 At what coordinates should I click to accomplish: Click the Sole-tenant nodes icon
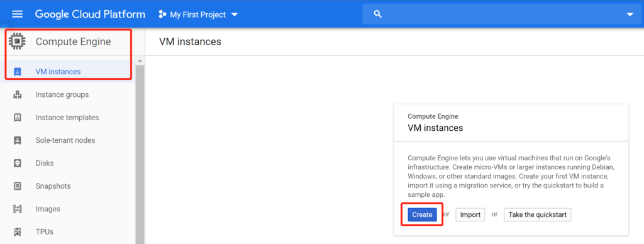17,140
